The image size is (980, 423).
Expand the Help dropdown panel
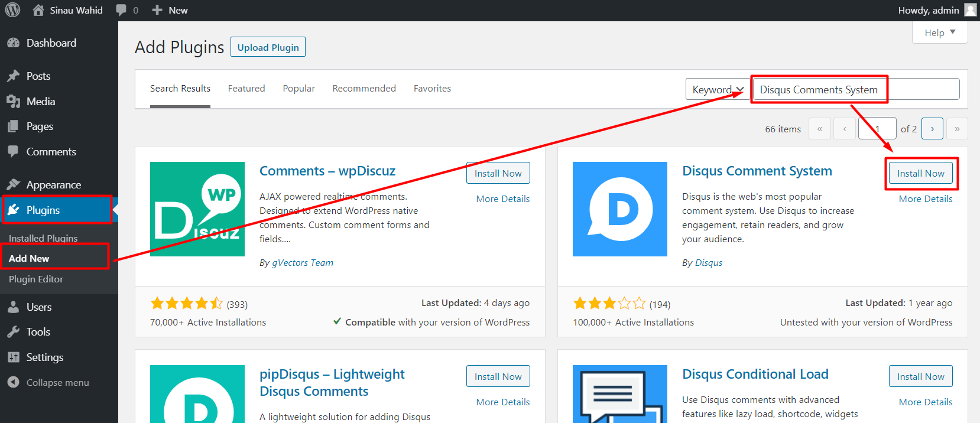tap(940, 33)
